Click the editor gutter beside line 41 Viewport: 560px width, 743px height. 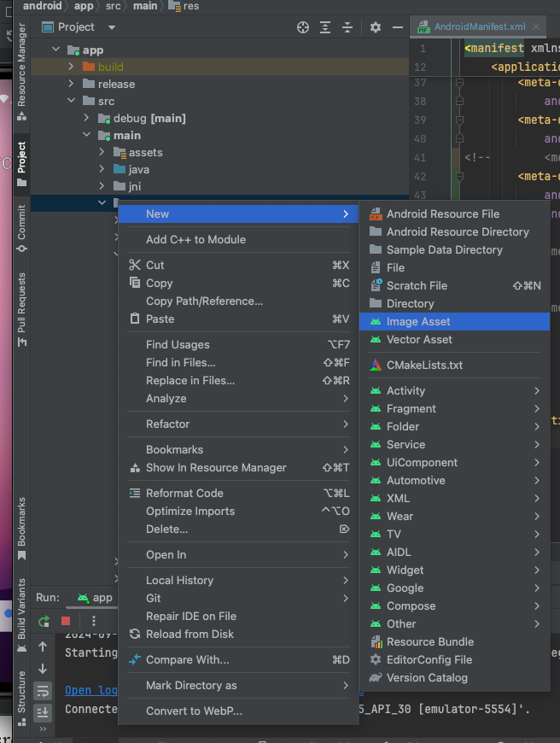pos(460,156)
